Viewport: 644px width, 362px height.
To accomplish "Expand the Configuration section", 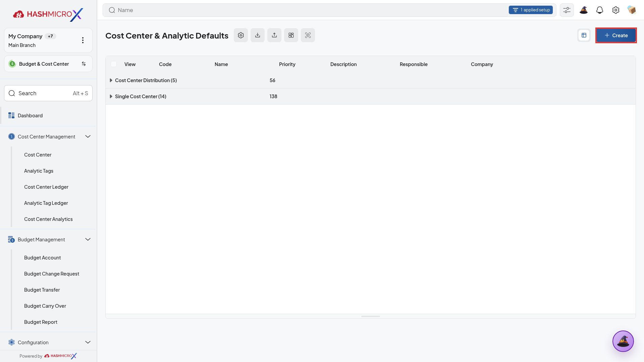I will coord(88,342).
